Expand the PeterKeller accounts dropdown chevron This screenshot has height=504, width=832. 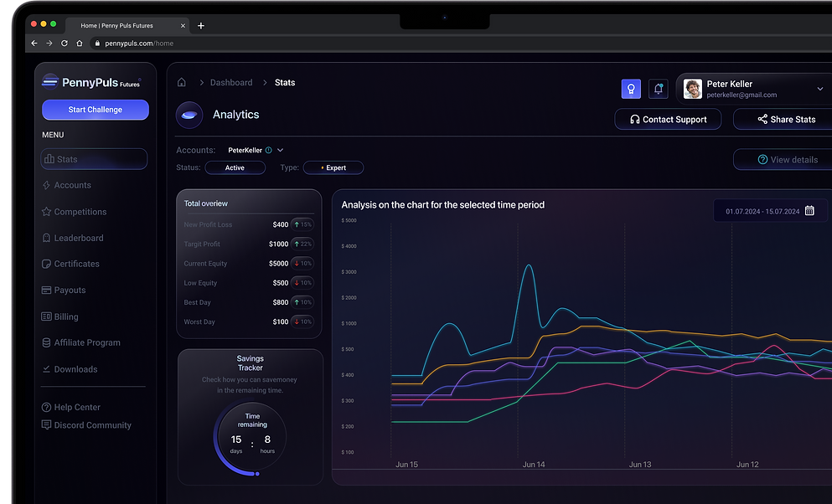pyautogui.click(x=280, y=150)
